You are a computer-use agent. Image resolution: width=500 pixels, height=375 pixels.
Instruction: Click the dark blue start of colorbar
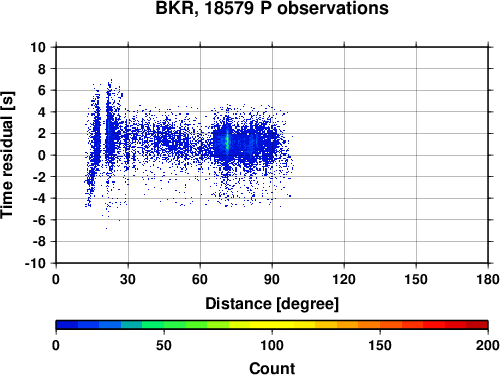coord(67,325)
